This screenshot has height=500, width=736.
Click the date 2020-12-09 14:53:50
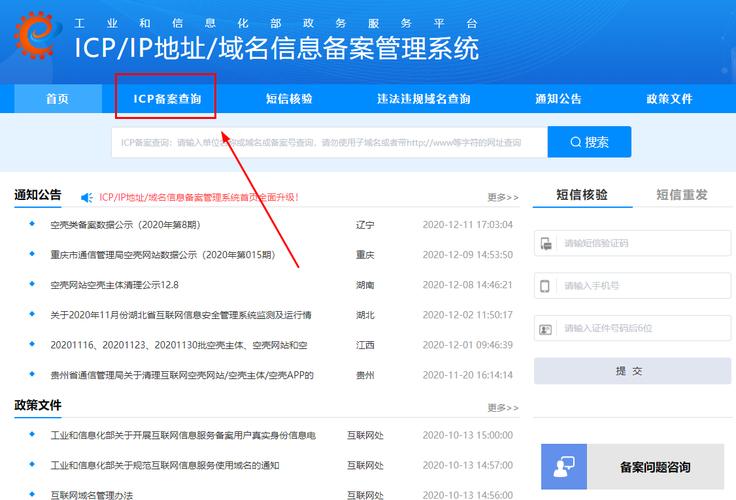tap(468, 255)
